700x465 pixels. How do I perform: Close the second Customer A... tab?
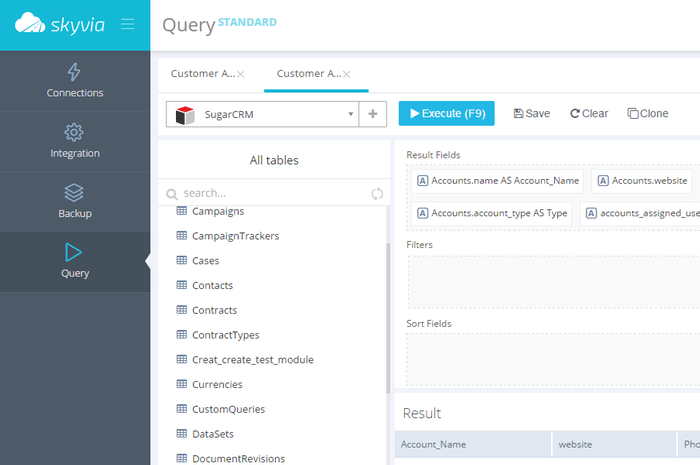347,74
